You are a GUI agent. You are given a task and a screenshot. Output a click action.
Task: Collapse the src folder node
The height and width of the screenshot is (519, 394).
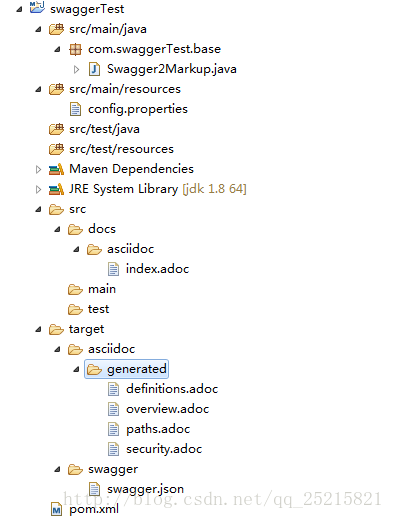click(x=38, y=210)
